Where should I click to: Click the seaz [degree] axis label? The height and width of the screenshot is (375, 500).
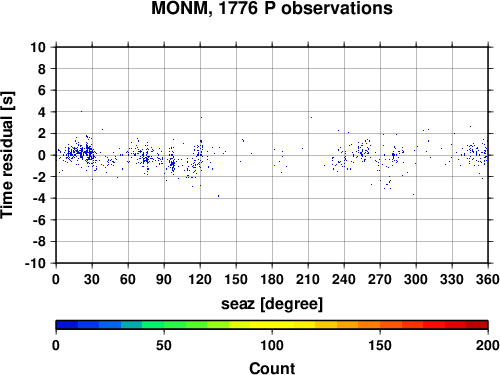(x=272, y=304)
